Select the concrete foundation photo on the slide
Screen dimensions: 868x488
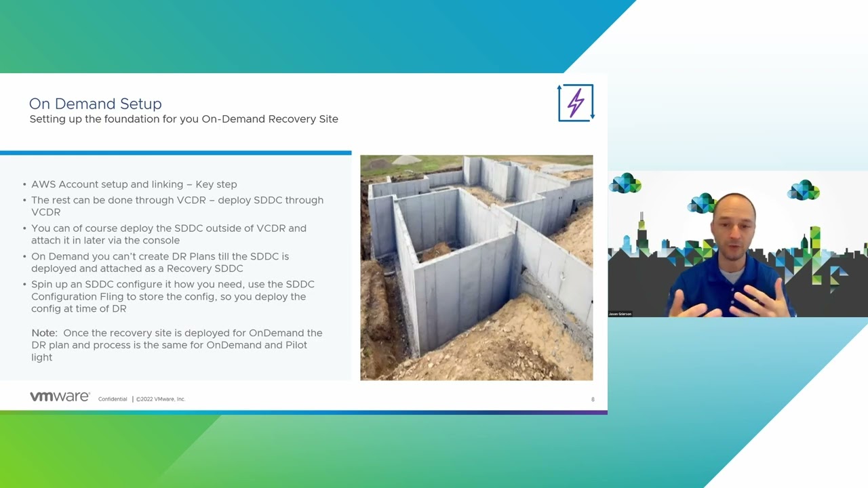point(476,268)
